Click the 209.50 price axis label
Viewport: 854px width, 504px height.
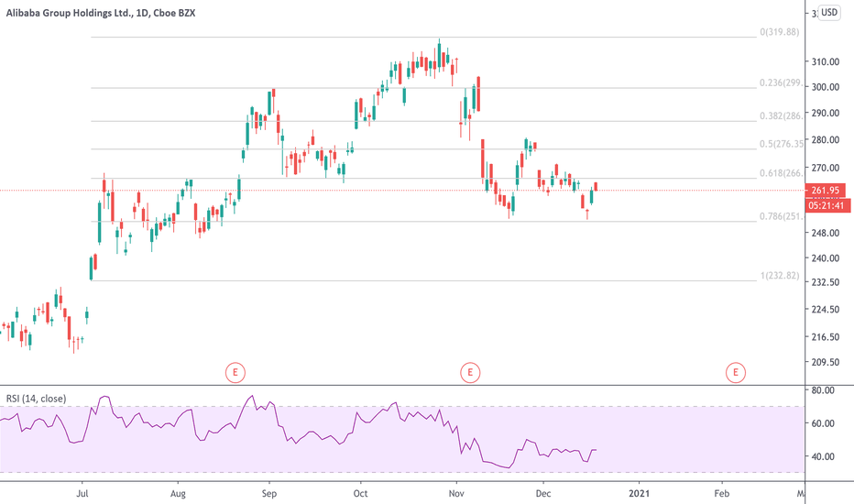825,362
